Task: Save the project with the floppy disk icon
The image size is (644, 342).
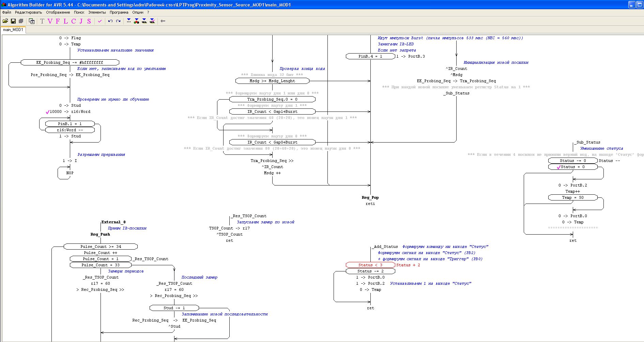Action: point(13,21)
